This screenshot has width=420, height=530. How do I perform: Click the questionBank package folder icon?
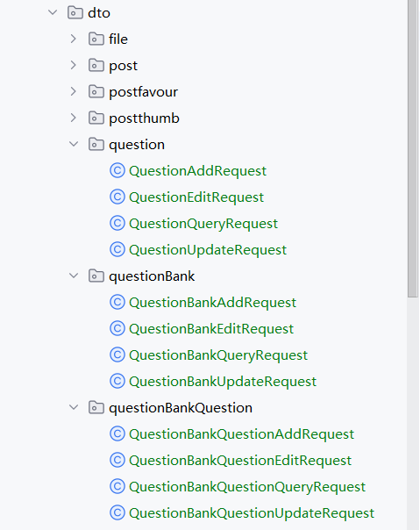coord(96,276)
